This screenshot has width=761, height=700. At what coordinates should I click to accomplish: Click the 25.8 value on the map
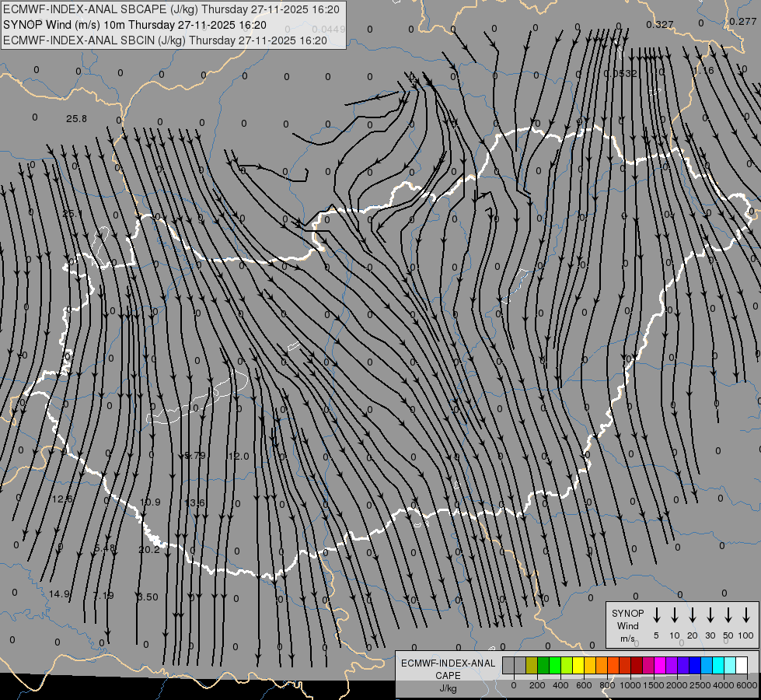(76, 119)
